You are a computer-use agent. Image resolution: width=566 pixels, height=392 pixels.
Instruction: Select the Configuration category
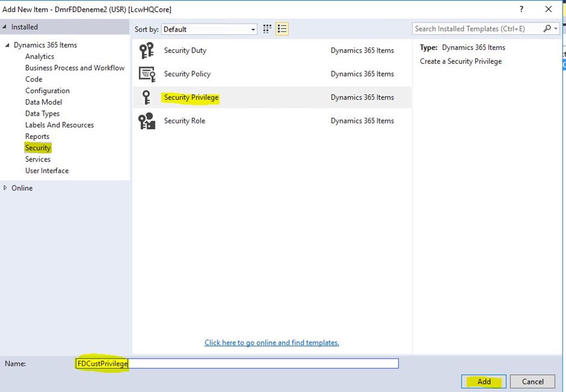click(x=47, y=91)
